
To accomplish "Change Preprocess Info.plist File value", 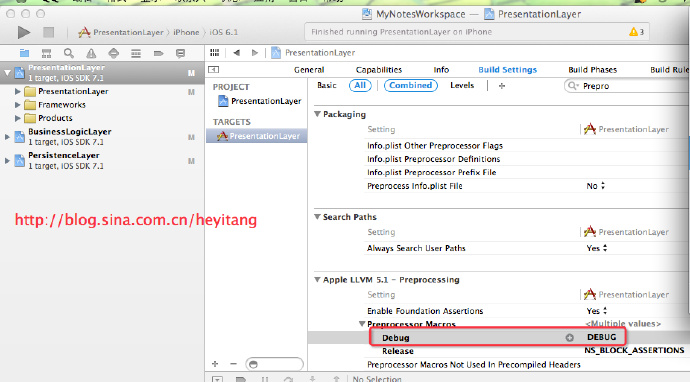I will (596, 186).
